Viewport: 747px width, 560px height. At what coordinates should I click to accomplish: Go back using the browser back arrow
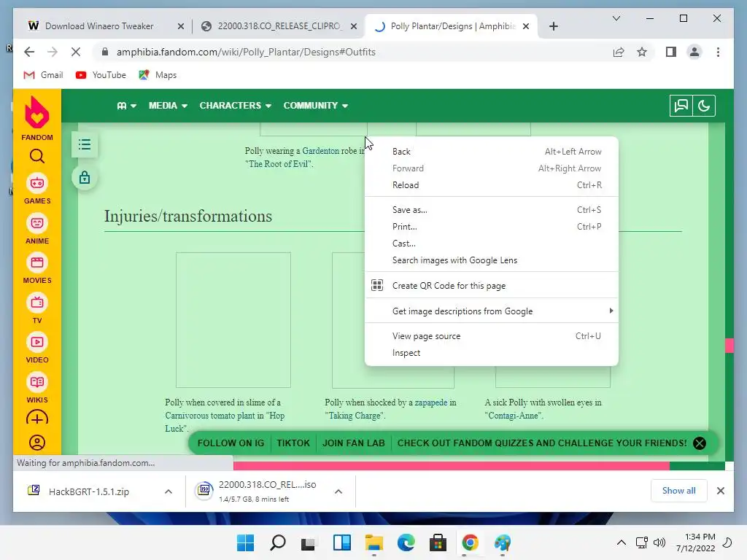29,52
